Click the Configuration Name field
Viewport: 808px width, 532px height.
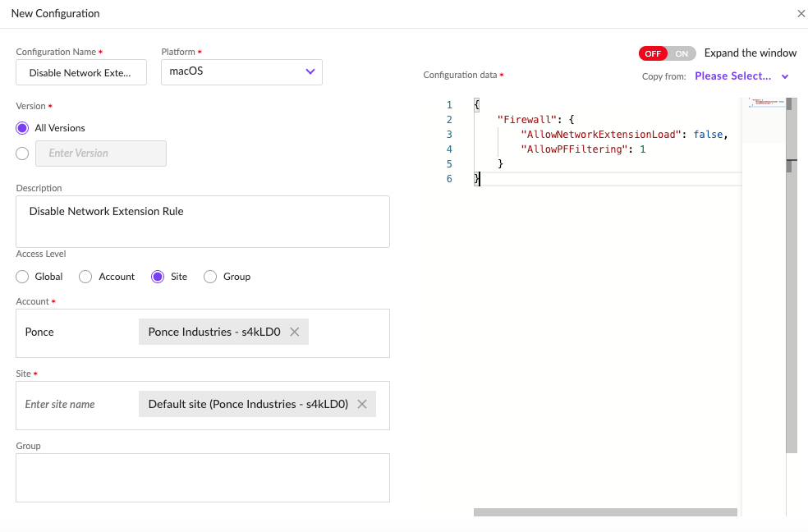coord(80,72)
